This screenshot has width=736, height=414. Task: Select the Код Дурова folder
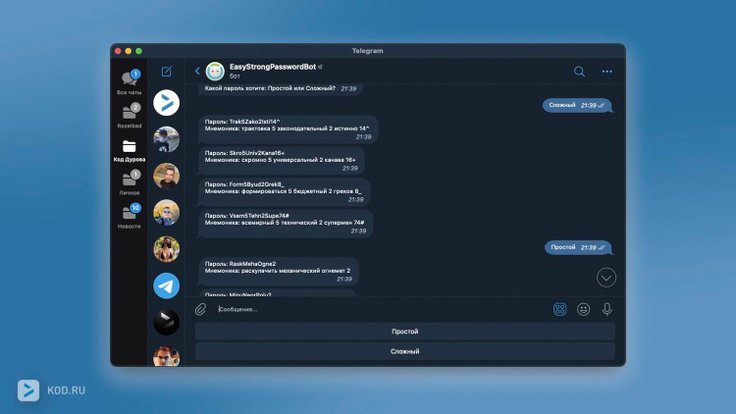pos(129,150)
